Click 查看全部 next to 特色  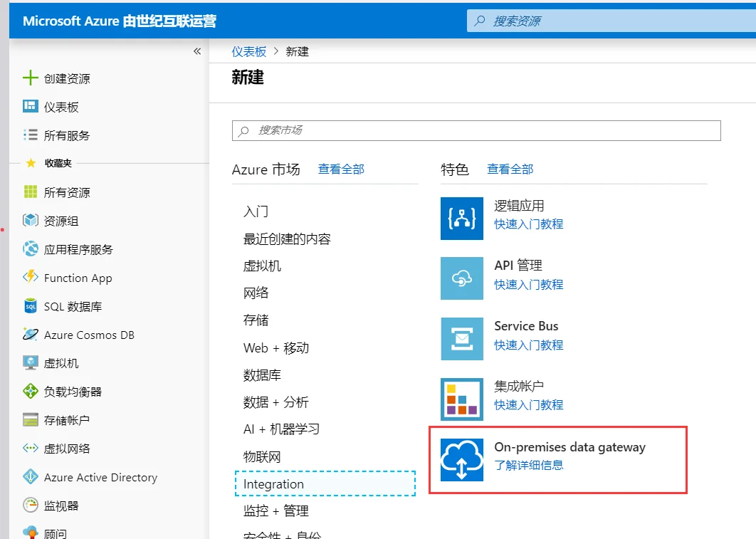[x=510, y=169]
